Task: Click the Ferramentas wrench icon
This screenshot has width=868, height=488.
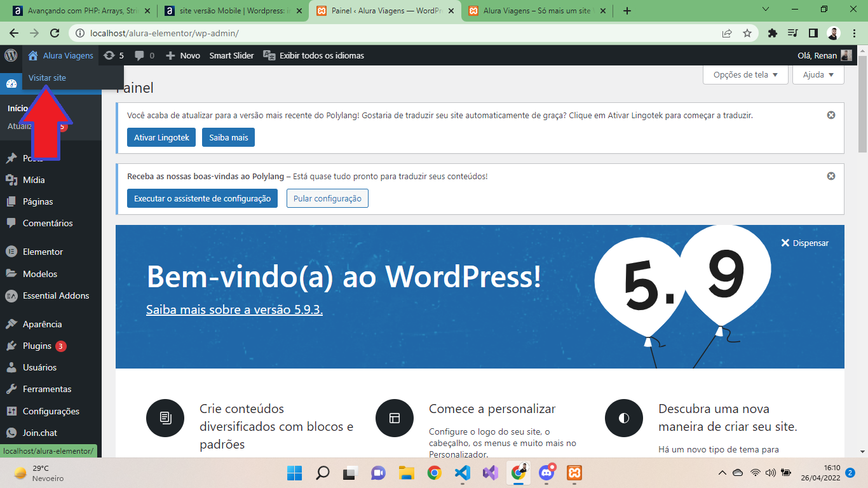Action: (x=11, y=389)
